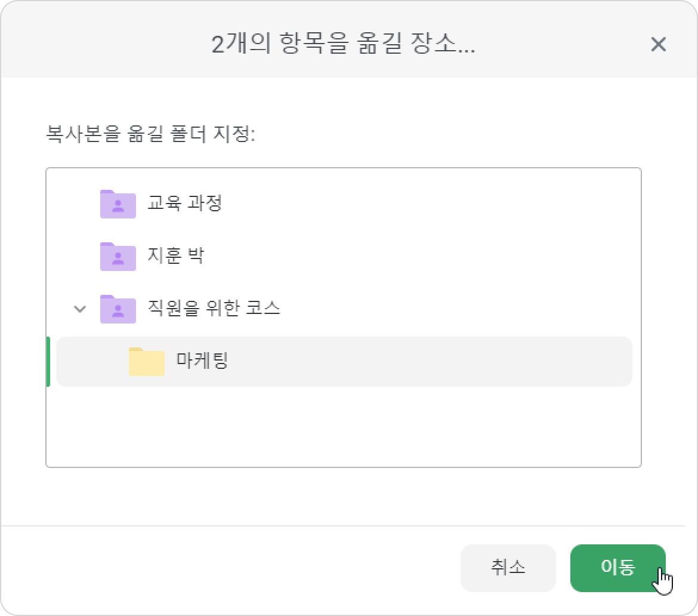Viewport: 698px width, 616px height.
Task: Click the purple 교육 과정 shared folder icon
Action: click(x=118, y=204)
